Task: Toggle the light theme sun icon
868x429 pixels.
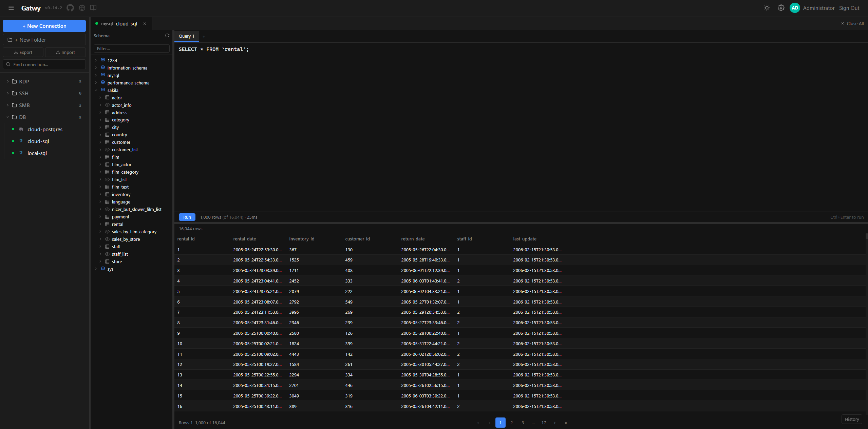Action: click(767, 8)
